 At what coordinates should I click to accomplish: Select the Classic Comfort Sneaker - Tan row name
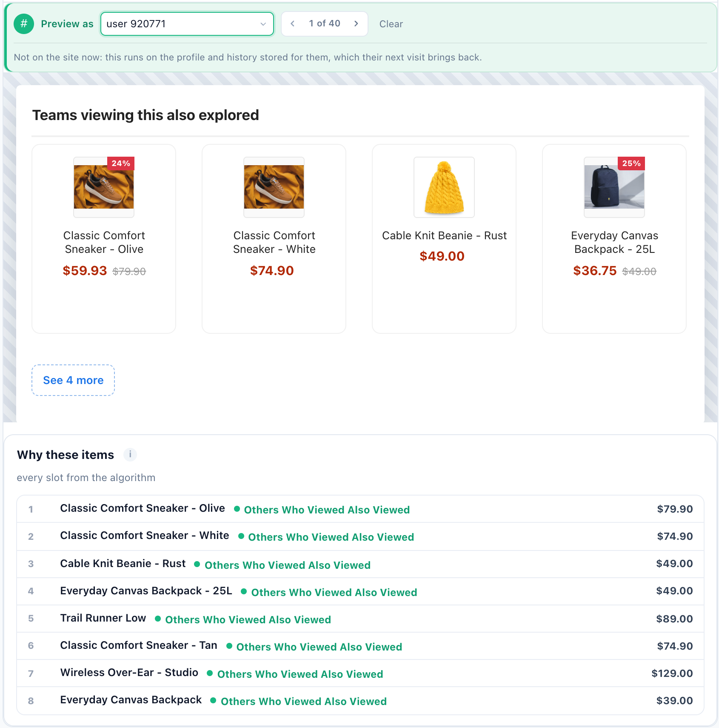click(139, 645)
